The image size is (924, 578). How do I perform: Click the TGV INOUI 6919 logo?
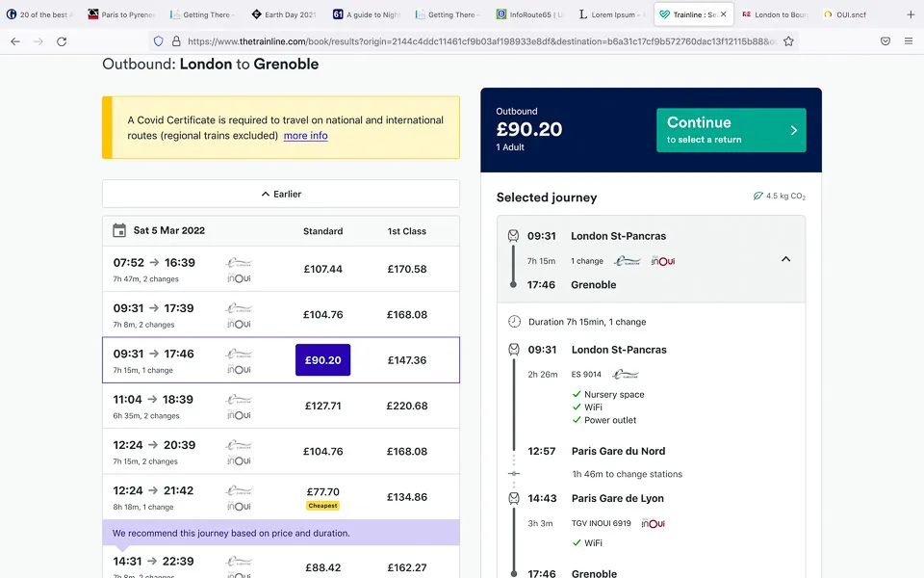653,523
